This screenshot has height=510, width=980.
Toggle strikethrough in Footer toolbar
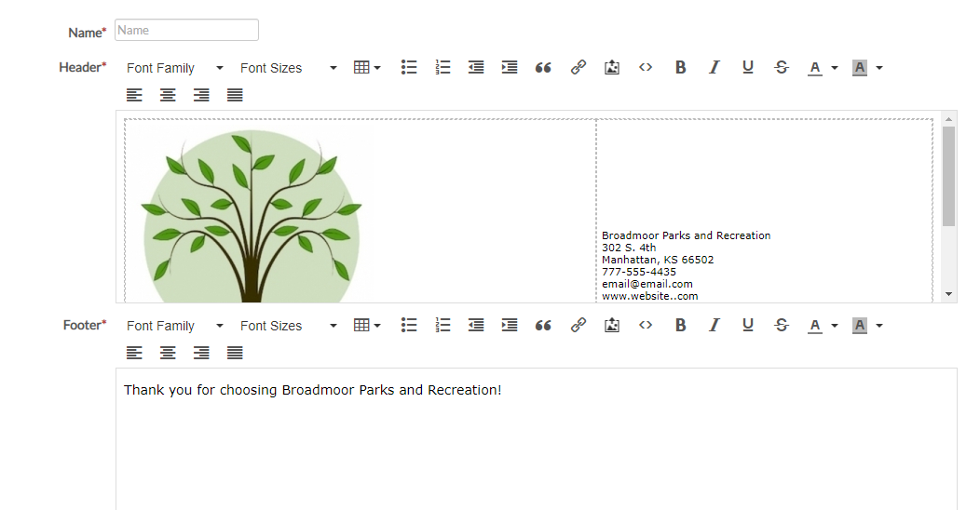click(x=782, y=325)
